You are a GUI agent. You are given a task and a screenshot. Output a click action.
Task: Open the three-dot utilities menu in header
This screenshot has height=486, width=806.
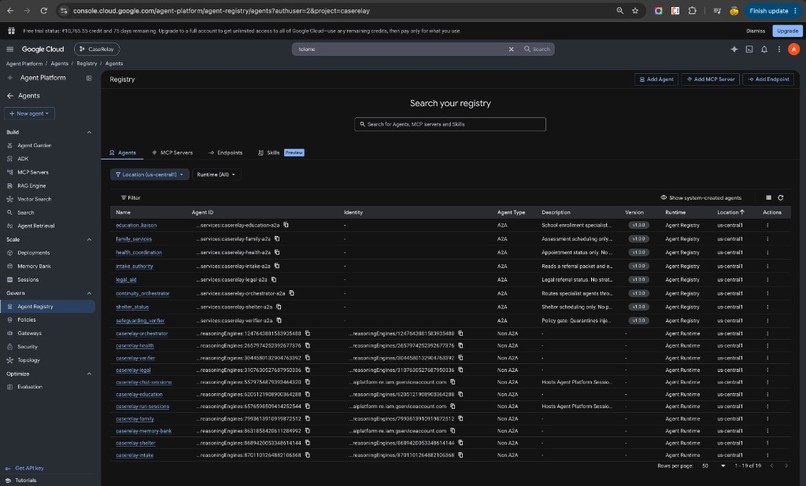[779, 49]
